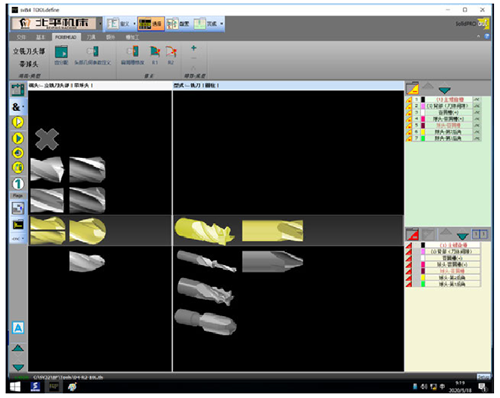Switch to the FOREHEAD ribbon tab
This screenshot has width=500, height=398.
point(66,37)
